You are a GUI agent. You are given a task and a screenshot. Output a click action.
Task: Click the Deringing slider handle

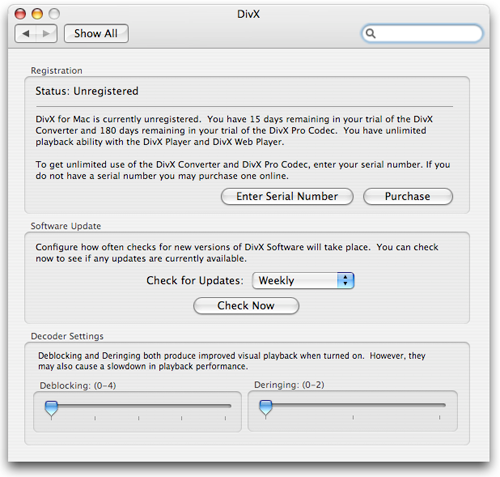point(266,408)
